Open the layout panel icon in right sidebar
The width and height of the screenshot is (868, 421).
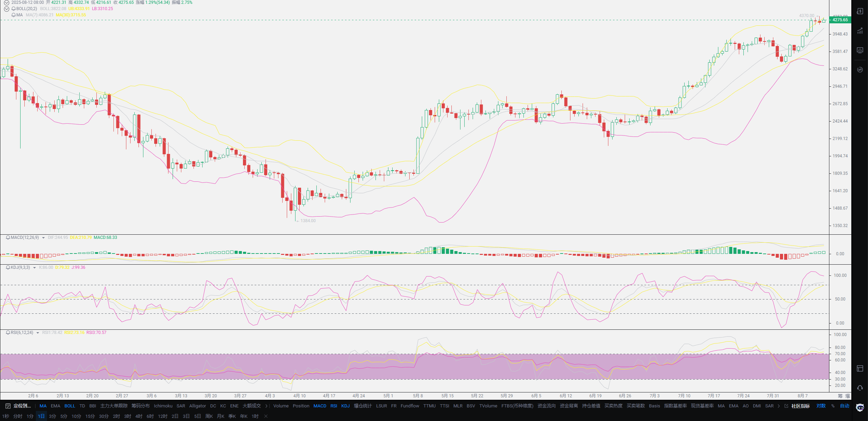coord(860,368)
